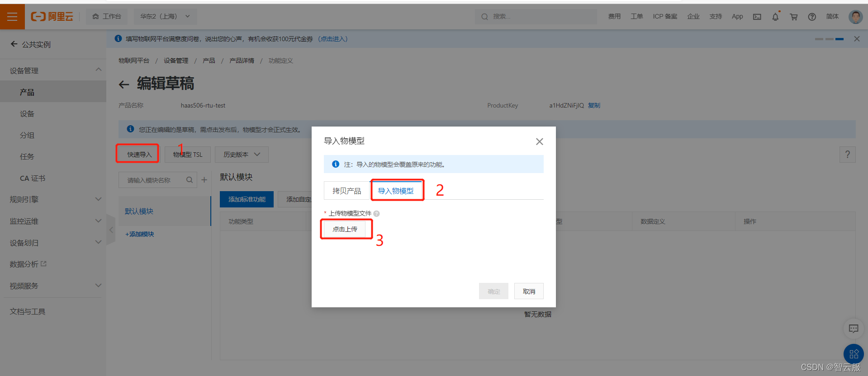Select 设备 in the sidebar
868x376 pixels.
tap(53, 113)
